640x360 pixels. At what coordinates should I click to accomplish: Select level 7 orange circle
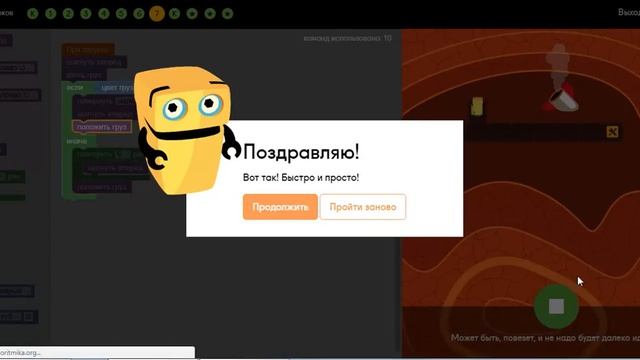(157, 13)
